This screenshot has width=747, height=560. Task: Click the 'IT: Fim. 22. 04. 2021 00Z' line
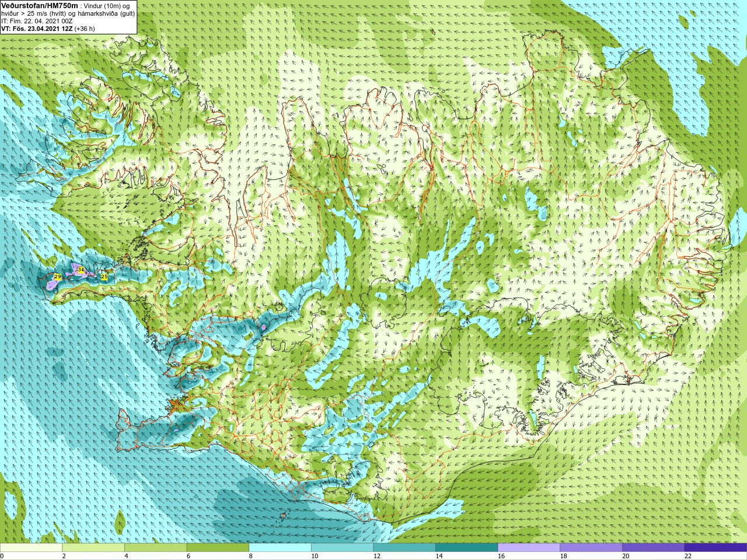(x=37, y=21)
